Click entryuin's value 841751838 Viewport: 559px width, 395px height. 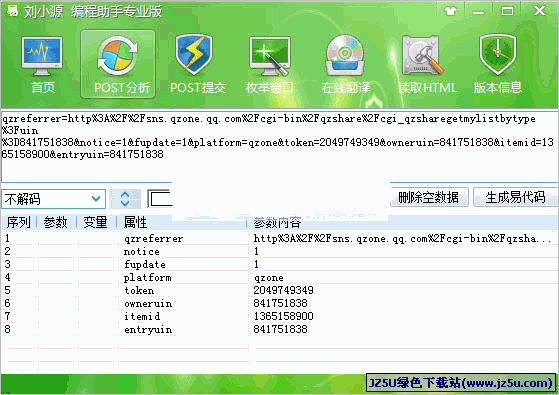click(x=281, y=329)
